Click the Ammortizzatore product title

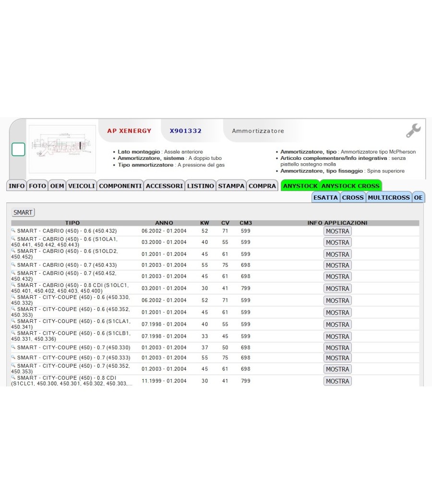(258, 131)
